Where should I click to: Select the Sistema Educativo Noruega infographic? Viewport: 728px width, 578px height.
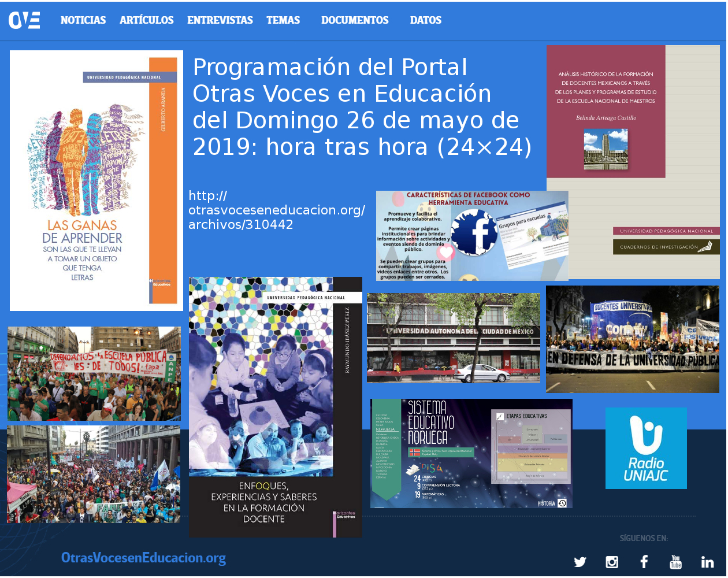[471, 453]
